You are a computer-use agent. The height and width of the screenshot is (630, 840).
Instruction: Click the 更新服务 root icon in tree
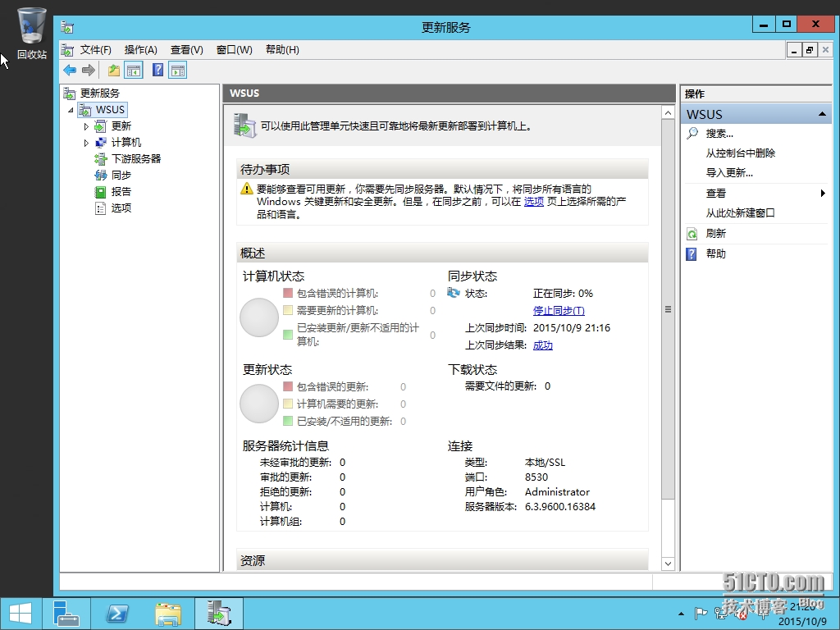pyautogui.click(x=70, y=94)
